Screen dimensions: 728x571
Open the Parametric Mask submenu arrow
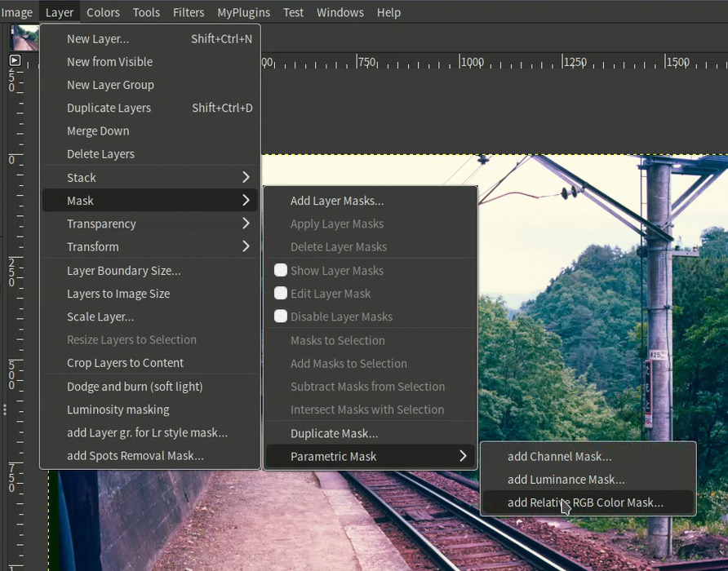pos(463,456)
